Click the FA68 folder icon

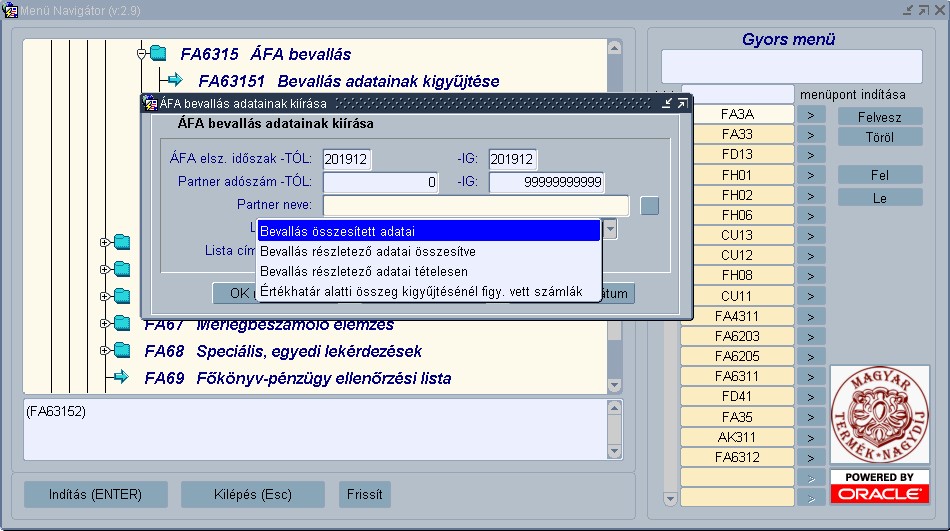122,350
